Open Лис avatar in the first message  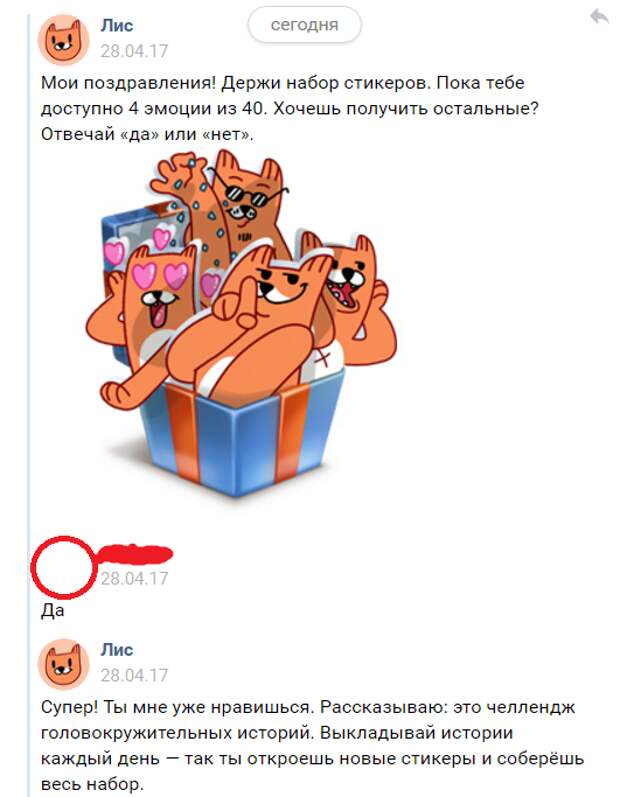point(64,40)
